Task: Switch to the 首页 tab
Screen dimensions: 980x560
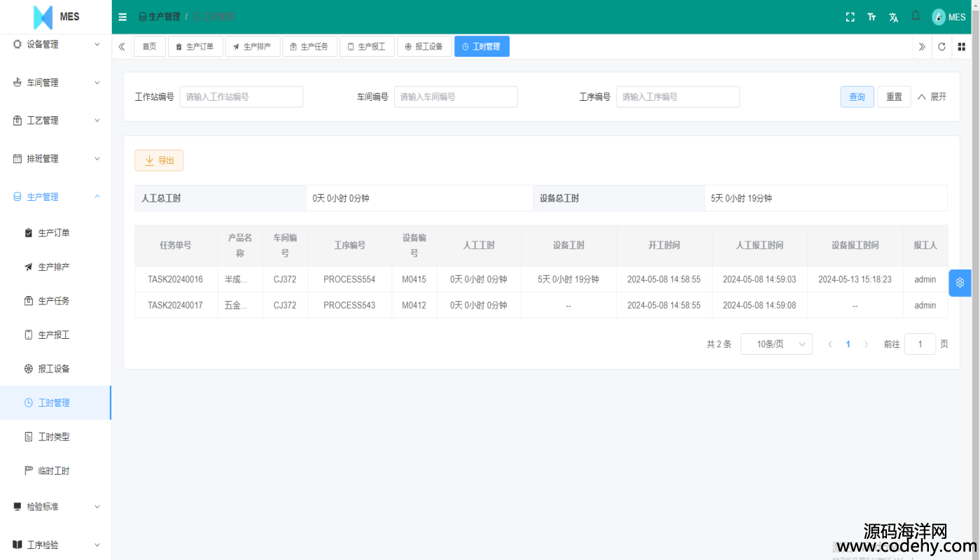Action: pyautogui.click(x=150, y=47)
